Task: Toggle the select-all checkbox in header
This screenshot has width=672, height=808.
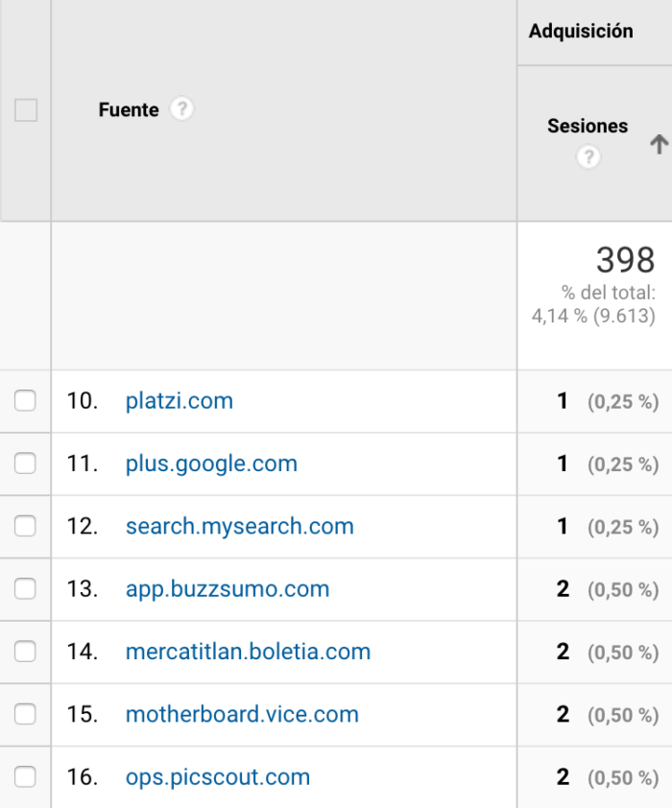Action: (26, 109)
